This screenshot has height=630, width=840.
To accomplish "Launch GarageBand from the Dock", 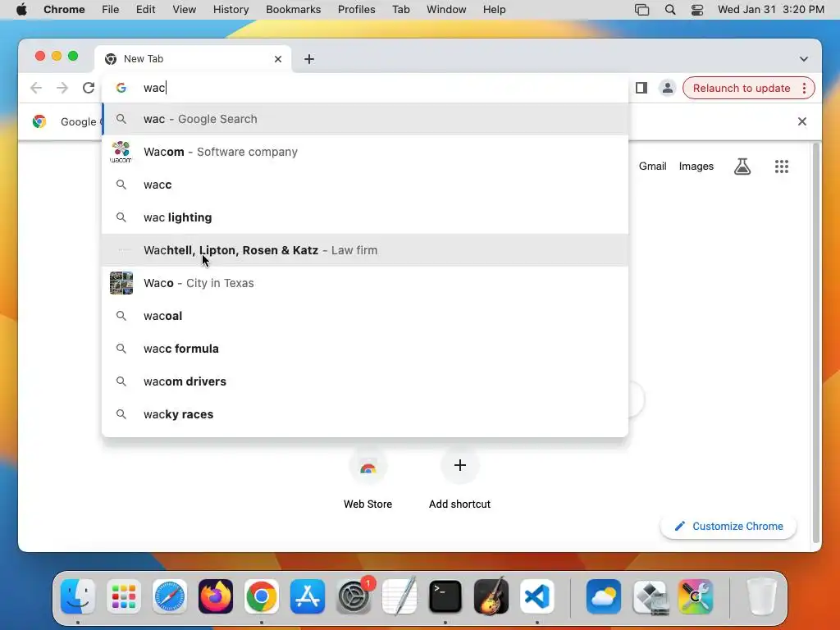I will (x=491, y=596).
